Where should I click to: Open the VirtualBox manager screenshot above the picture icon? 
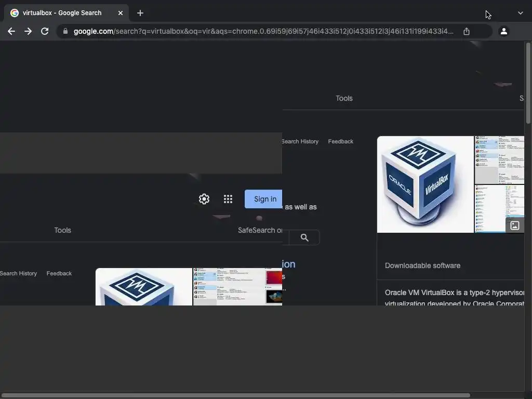tap(499, 160)
